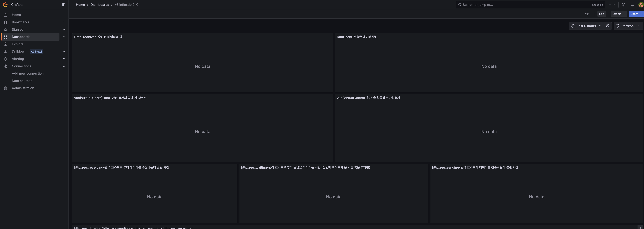Viewport: 644px width, 229px height.
Task: Click the Edit dashboard button
Action: 602,14
